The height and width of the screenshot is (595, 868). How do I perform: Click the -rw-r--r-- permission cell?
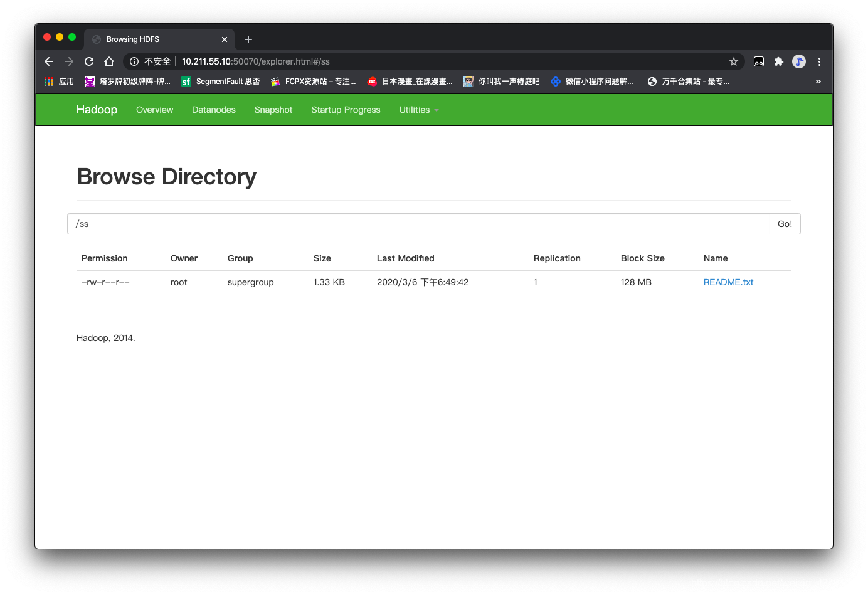[105, 282]
